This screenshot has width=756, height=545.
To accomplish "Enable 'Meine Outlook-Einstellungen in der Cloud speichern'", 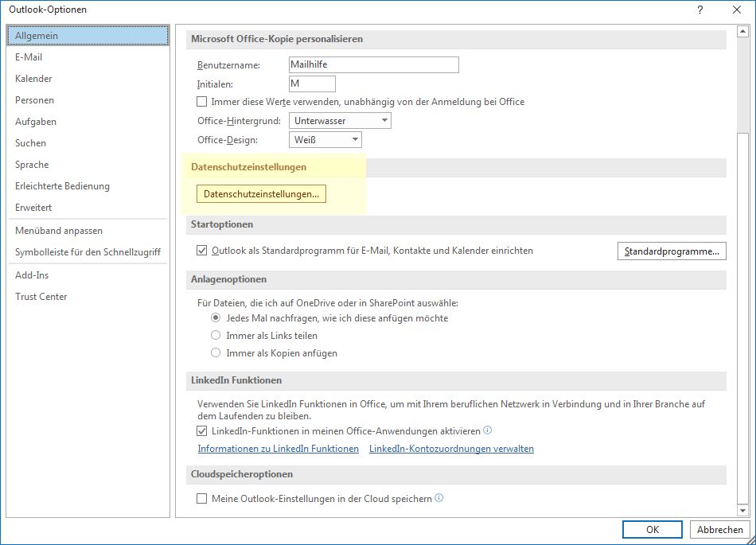I will (202, 498).
